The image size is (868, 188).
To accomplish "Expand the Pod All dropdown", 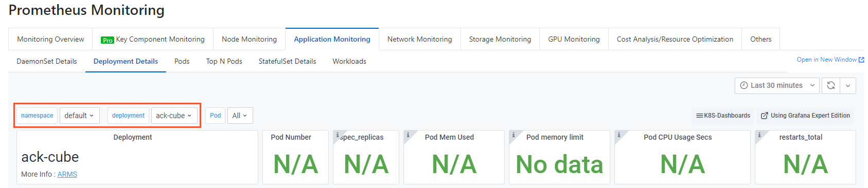I will (240, 116).
